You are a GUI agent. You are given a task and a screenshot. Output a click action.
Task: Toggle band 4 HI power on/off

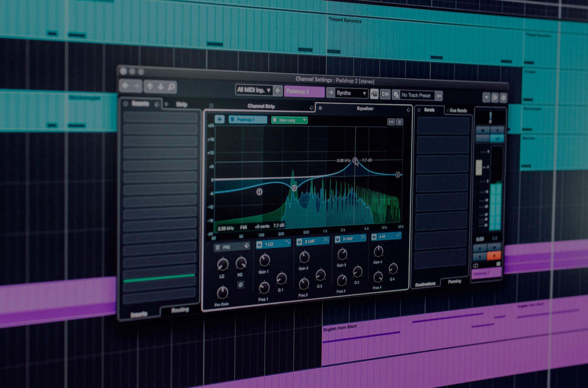point(374,237)
